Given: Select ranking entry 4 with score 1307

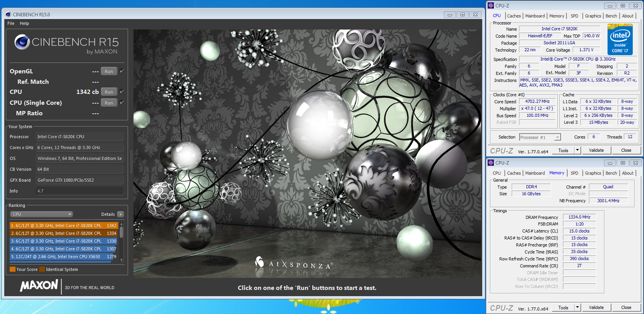Looking at the screenshot, I should pyautogui.click(x=64, y=249).
